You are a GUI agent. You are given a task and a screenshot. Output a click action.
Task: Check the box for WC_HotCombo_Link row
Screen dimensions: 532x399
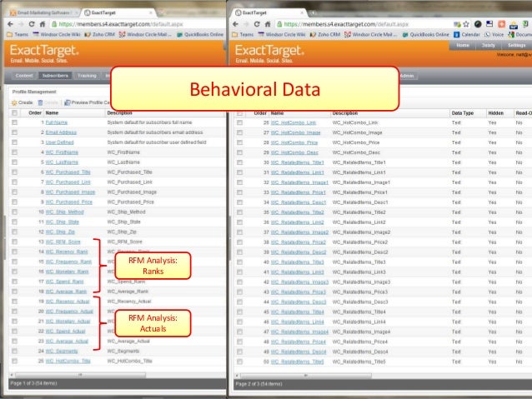tap(240, 122)
